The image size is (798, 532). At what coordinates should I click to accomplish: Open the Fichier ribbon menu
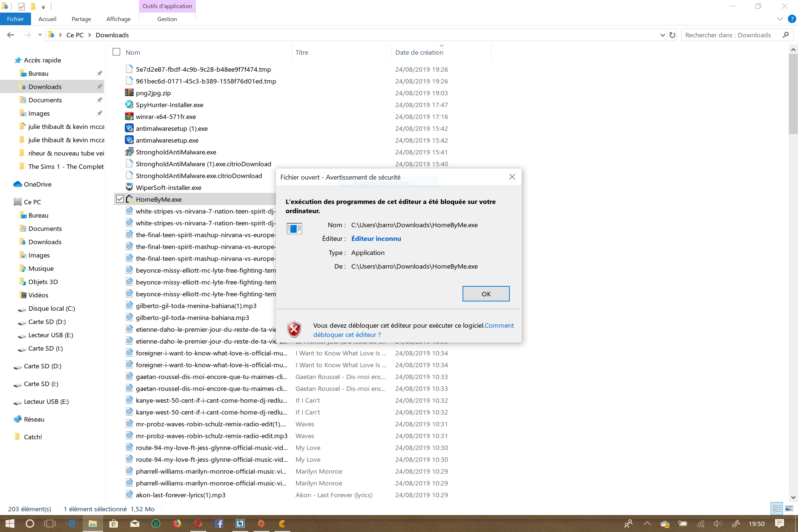tap(15, 19)
